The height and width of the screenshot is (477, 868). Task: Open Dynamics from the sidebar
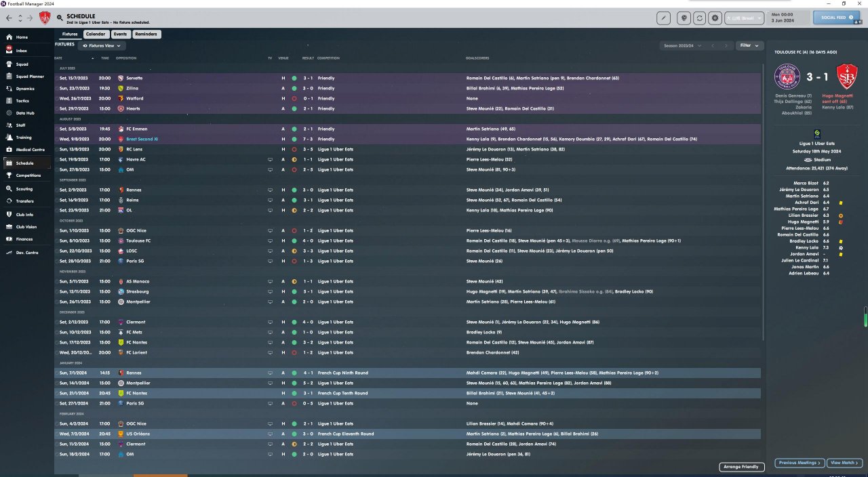click(x=27, y=89)
